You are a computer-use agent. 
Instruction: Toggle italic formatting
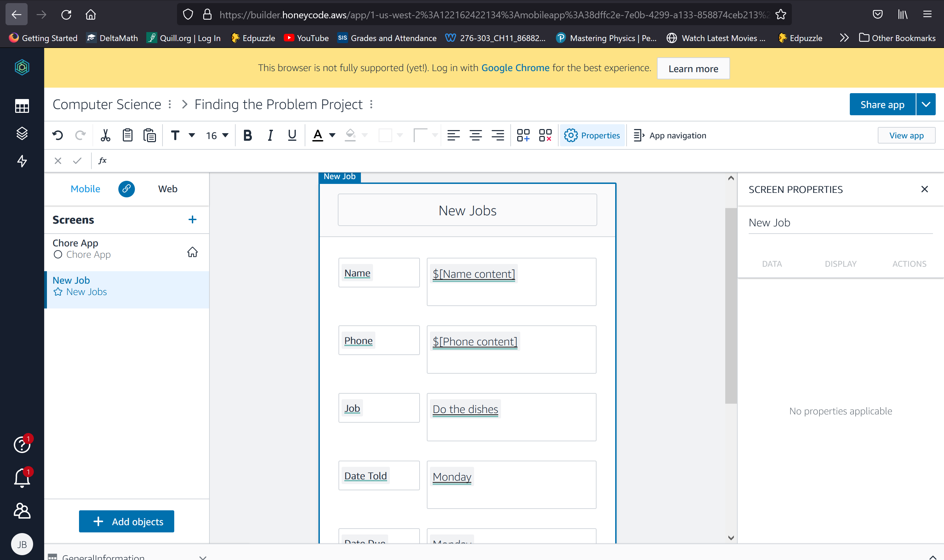click(270, 135)
